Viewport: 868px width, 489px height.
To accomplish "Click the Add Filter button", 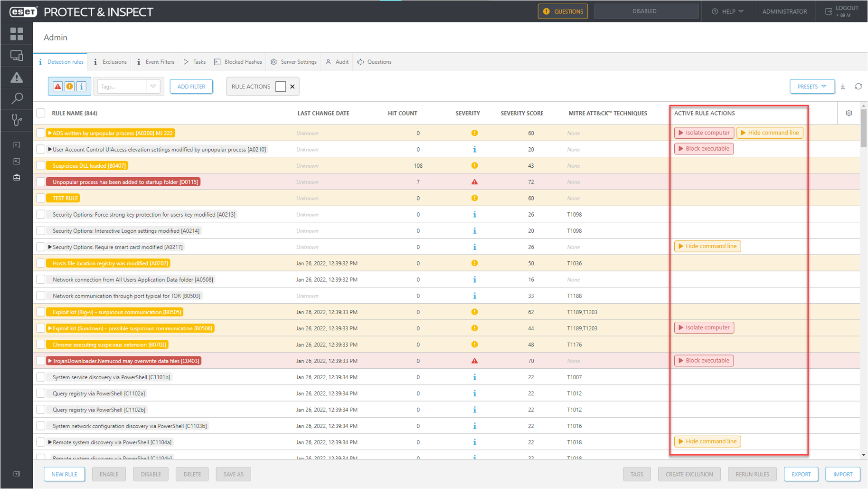I will [x=191, y=86].
